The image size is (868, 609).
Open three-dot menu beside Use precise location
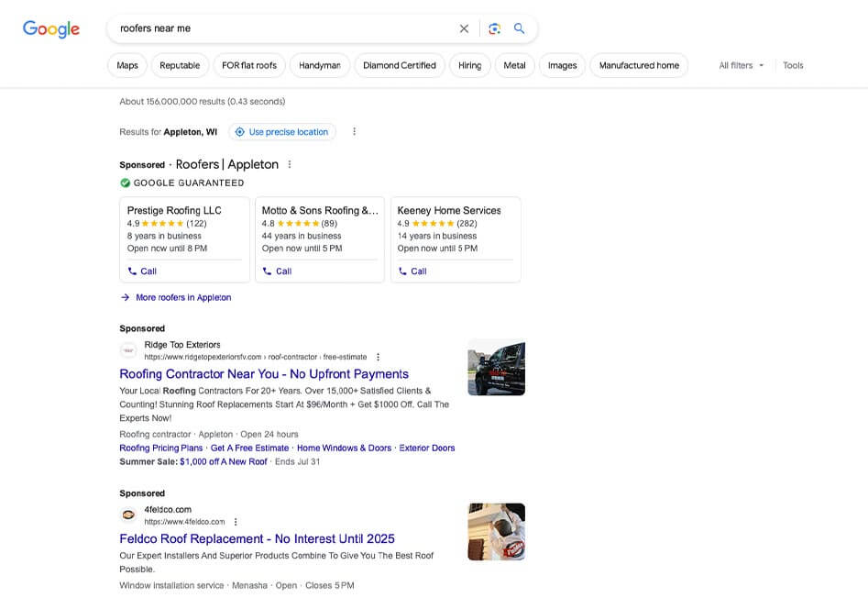354,132
